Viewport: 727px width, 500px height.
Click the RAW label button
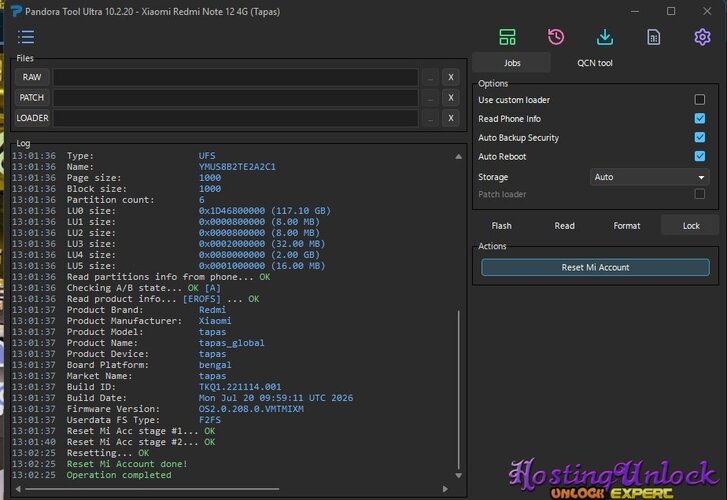click(32, 77)
